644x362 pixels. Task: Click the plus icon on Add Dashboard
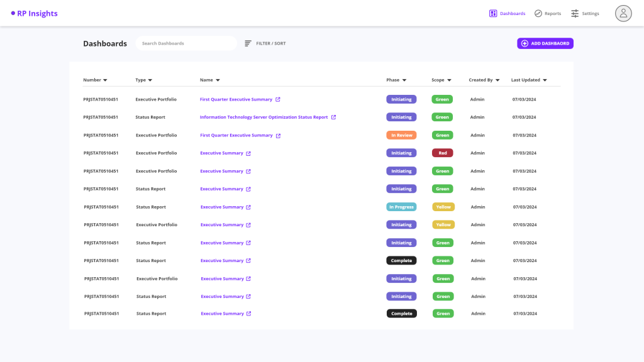tap(525, 43)
